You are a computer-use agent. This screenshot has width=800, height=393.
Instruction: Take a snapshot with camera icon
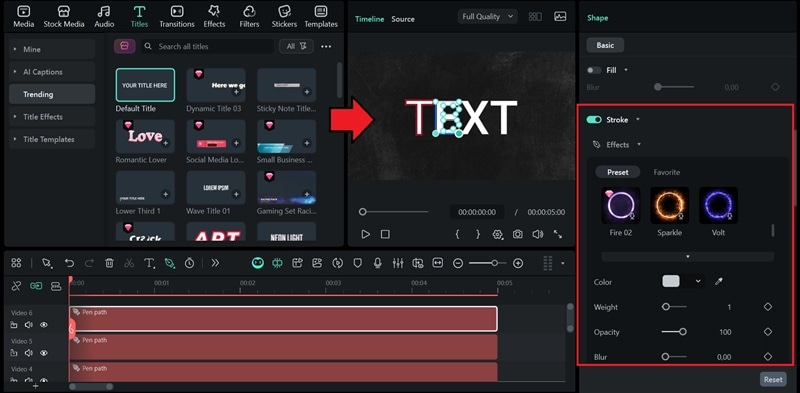point(517,234)
